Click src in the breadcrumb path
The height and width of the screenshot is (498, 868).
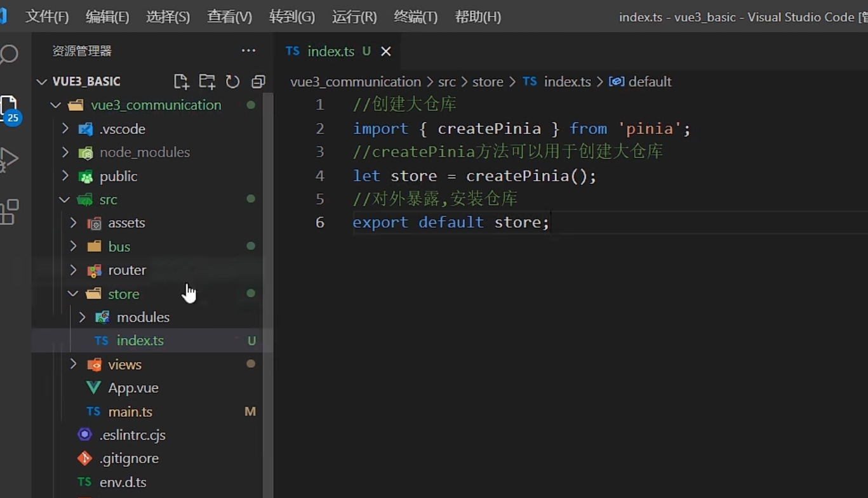coord(447,81)
